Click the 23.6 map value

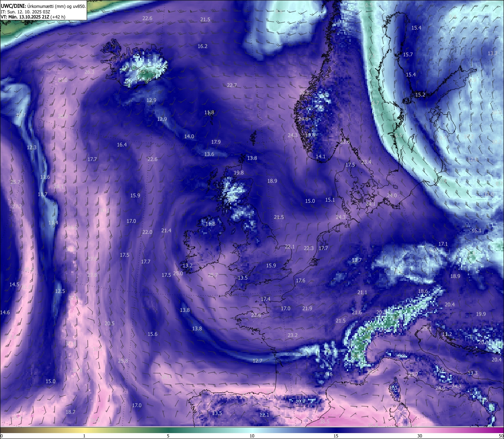[345, 142]
